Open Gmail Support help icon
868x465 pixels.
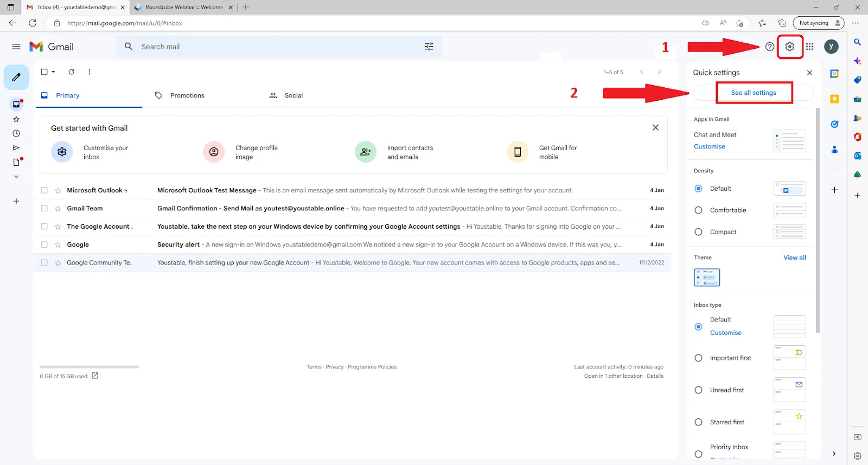[x=770, y=47]
